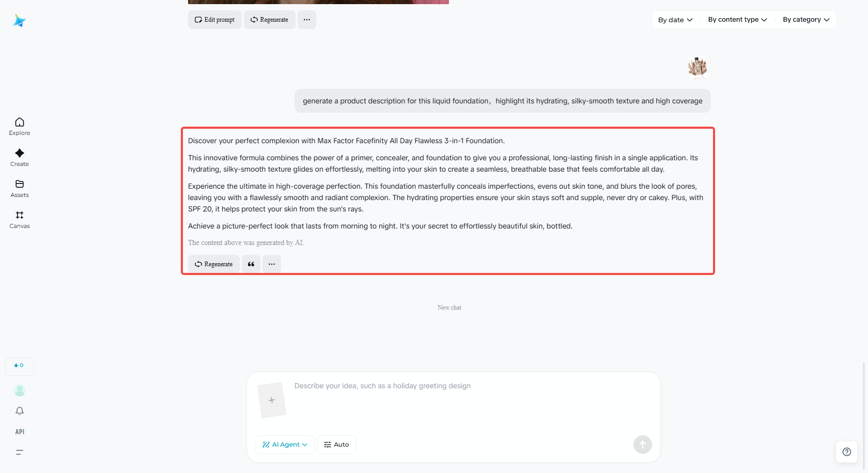The width and height of the screenshot is (868, 473).
Task: Open the Canvas workspace
Action: click(x=20, y=219)
